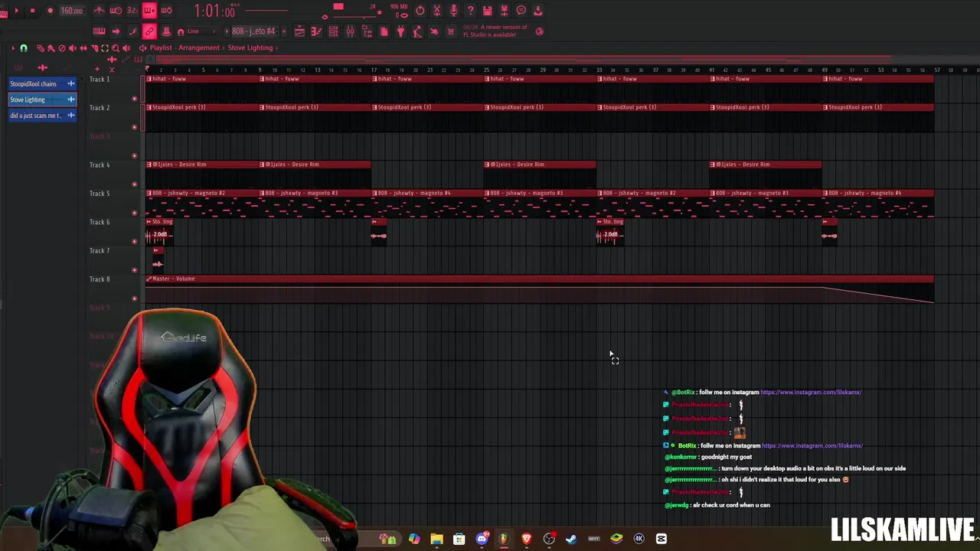Image resolution: width=980 pixels, height=551 pixels.
Task: Click the 1:01:00 time display
Action: tap(214, 11)
